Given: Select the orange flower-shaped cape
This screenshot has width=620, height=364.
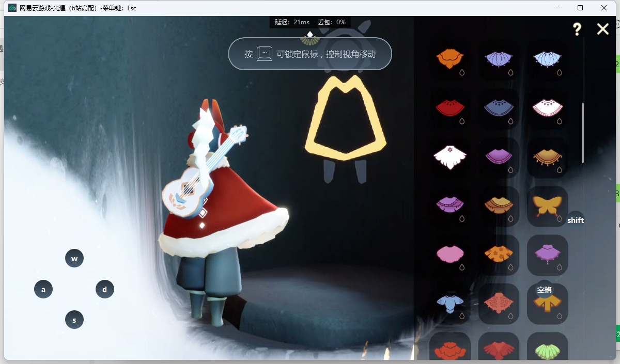Looking at the screenshot, I should 450,58.
